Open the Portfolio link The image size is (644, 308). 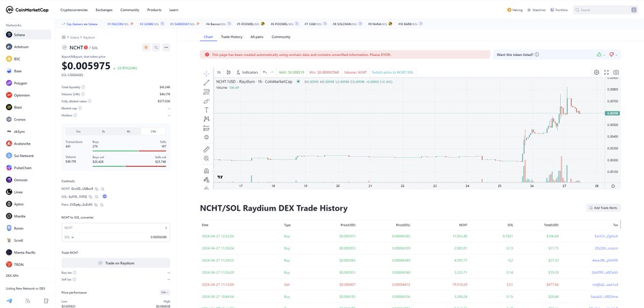[x=559, y=10]
